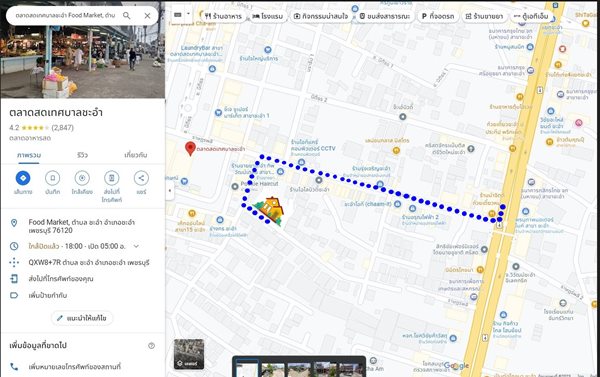Expand the opening hours chevron
Image resolution: width=600 pixels, height=377 pixels.
[x=136, y=246]
